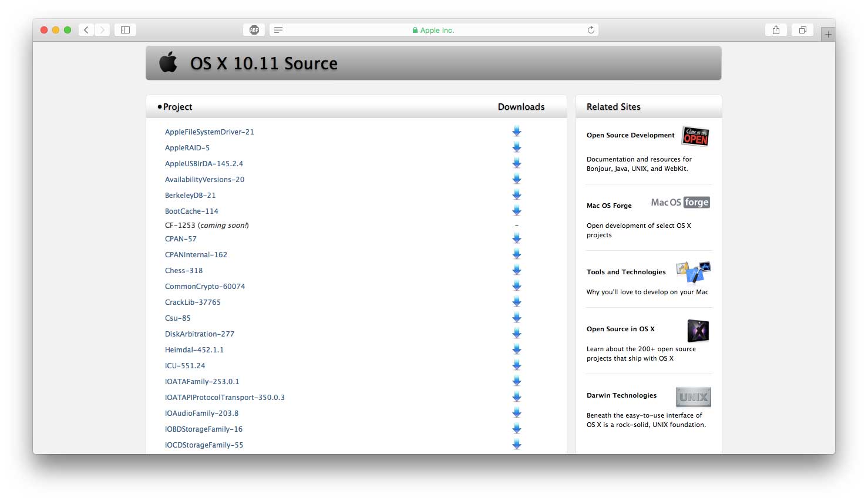Download IOATAPIProtocolTransport-350.0.3 via arrow icon
The height and width of the screenshot is (501, 868).
(x=517, y=397)
